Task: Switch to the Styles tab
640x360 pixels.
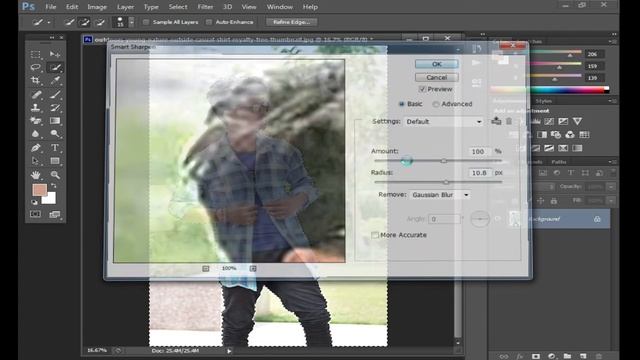Action: tap(543, 101)
